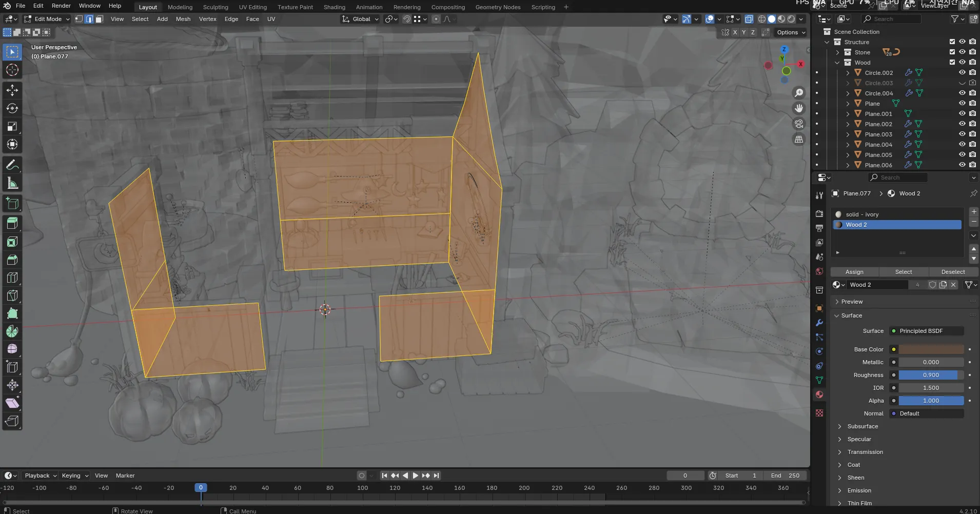
Task: Switch to the Sculpting workspace tab
Action: click(215, 7)
